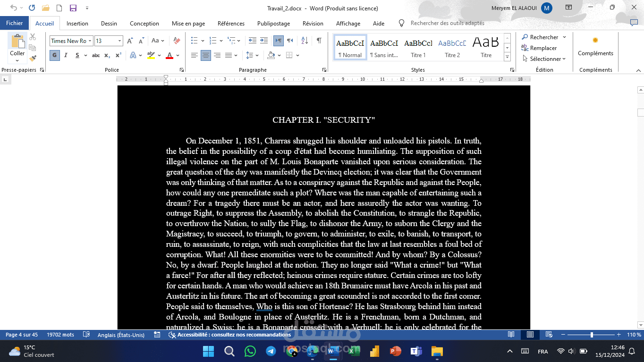Toggle Italic (I) formatting
This screenshot has height=362, width=644.
coord(66,55)
